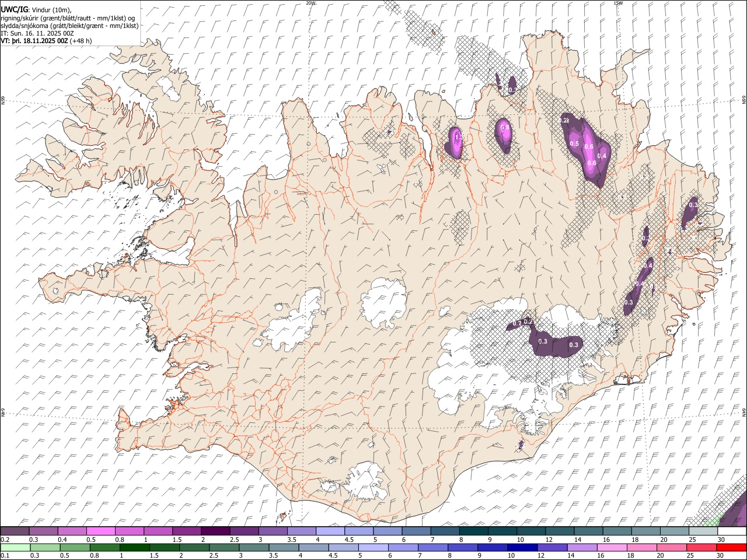The height and width of the screenshot is (560, 747).
Task: Choose medium green rain swatch labelled 0.5
Action: 75,547
